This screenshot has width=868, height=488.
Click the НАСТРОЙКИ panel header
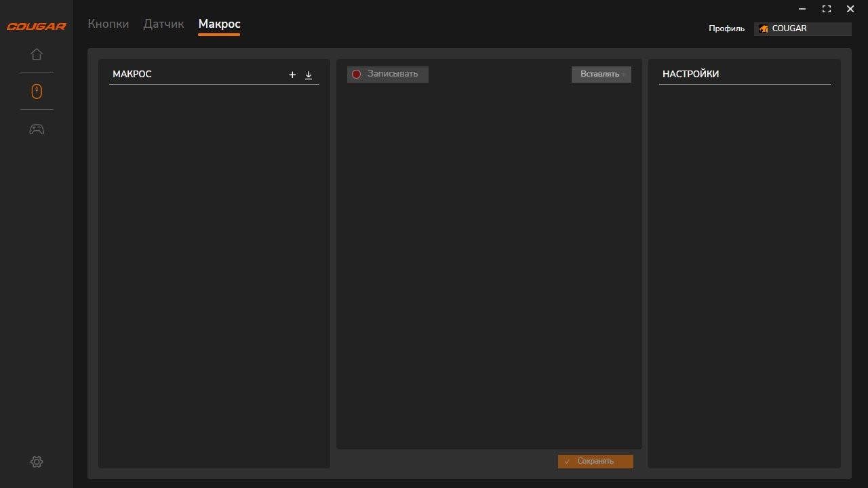(x=690, y=74)
